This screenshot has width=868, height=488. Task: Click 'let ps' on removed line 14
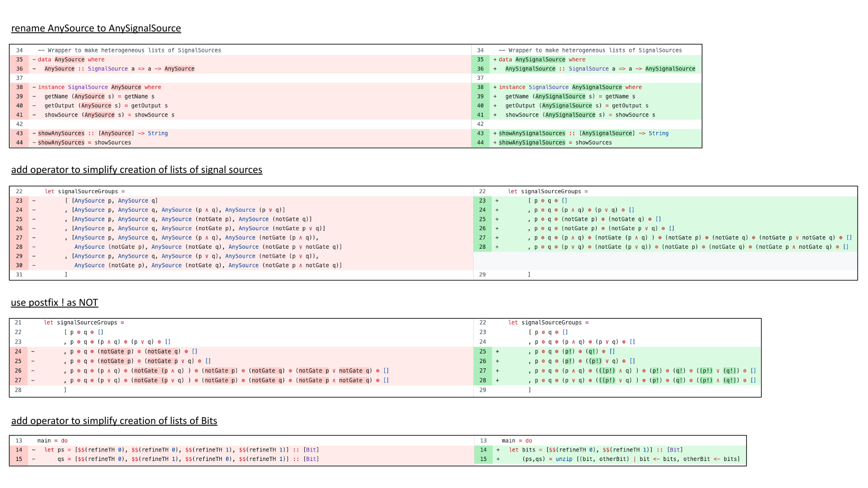[x=53, y=450]
